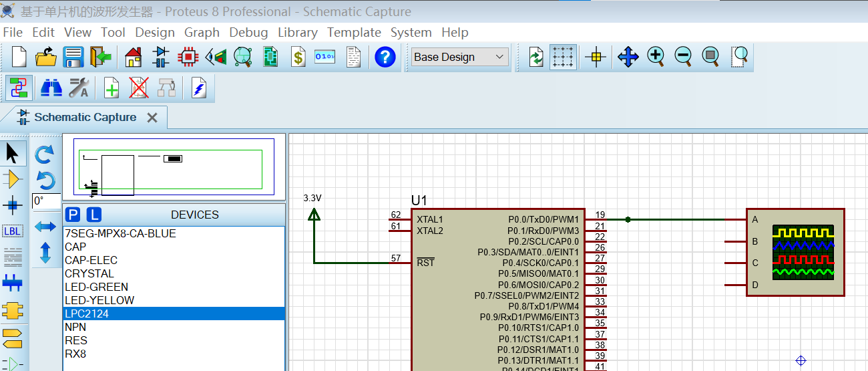Select Junction Dot Mode tool
868x371 pixels.
coord(13,205)
